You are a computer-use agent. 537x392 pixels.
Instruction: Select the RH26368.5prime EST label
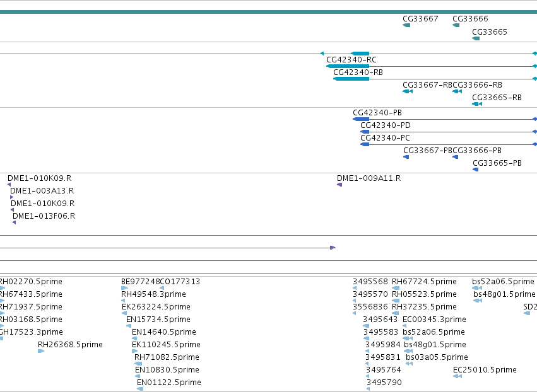[x=70, y=345]
